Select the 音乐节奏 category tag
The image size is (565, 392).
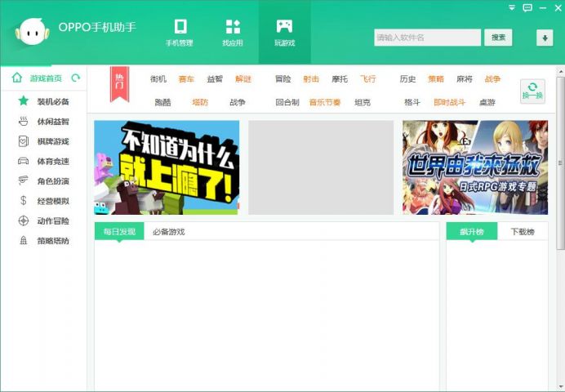[x=325, y=102]
